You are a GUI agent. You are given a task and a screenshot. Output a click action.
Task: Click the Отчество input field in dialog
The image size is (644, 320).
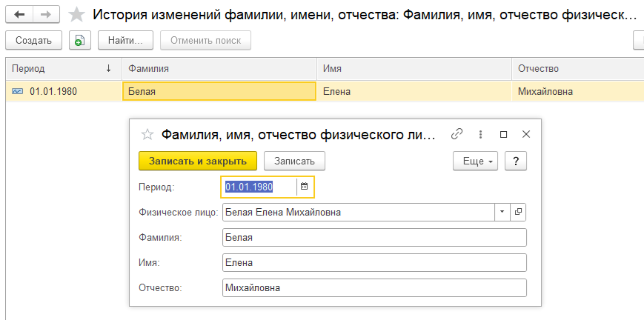pos(374,288)
